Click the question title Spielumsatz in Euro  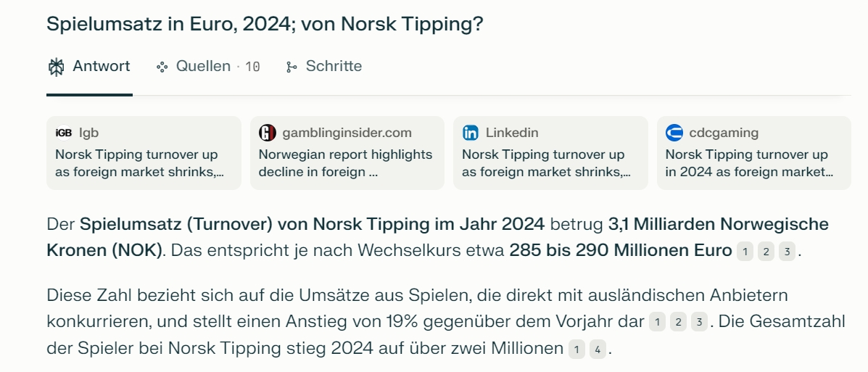tap(265, 25)
